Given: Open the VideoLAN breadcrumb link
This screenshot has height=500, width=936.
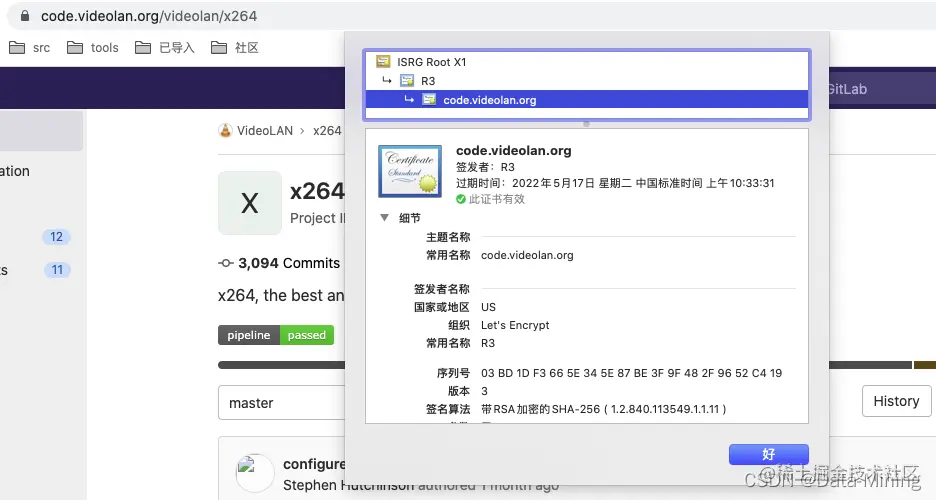Looking at the screenshot, I should tap(265, 131).
